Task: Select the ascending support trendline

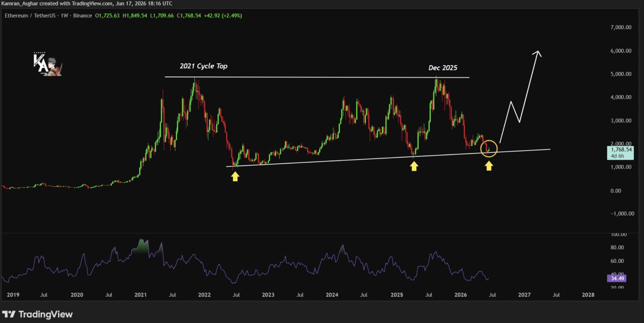Action: click(388, 158)
